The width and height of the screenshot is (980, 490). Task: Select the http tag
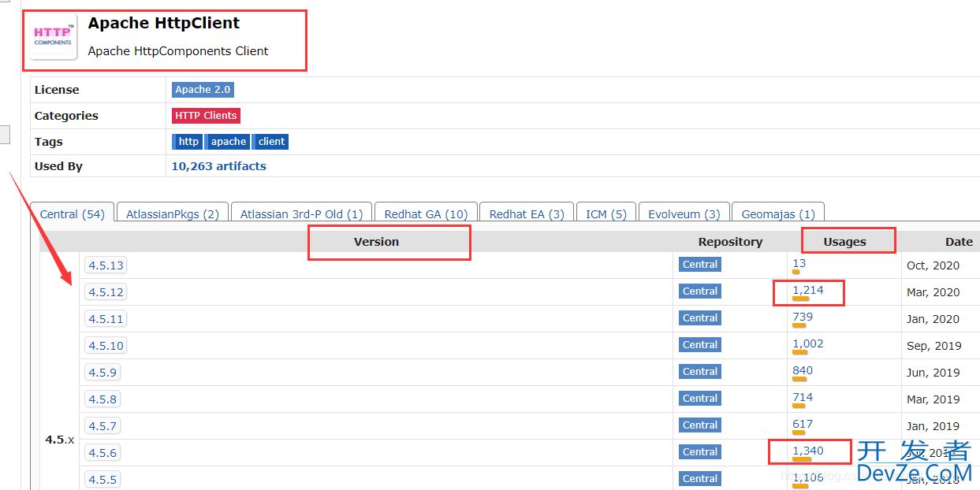tap(188, 142)
